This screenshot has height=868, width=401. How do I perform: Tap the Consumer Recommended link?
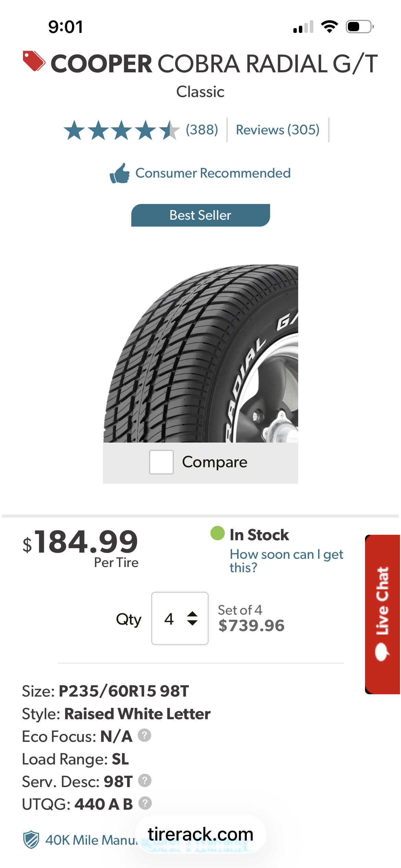point(213,173)
